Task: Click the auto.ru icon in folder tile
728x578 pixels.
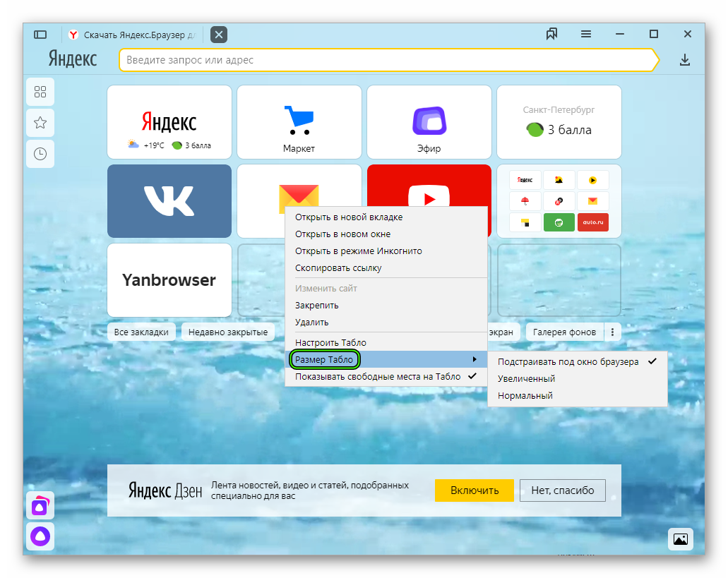Action: [593, 222]
